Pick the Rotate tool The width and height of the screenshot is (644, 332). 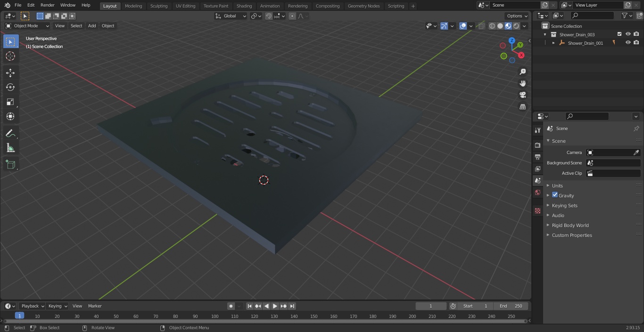click(10, 87)
